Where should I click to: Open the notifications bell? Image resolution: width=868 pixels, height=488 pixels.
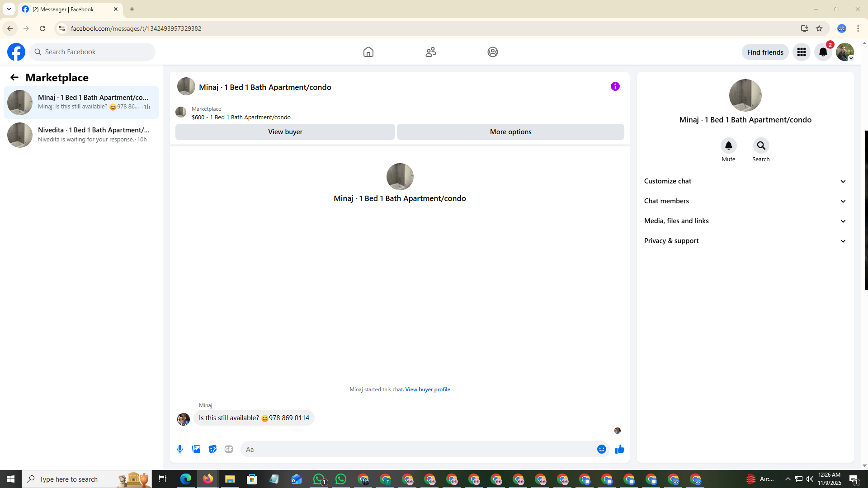pos(823,52)
